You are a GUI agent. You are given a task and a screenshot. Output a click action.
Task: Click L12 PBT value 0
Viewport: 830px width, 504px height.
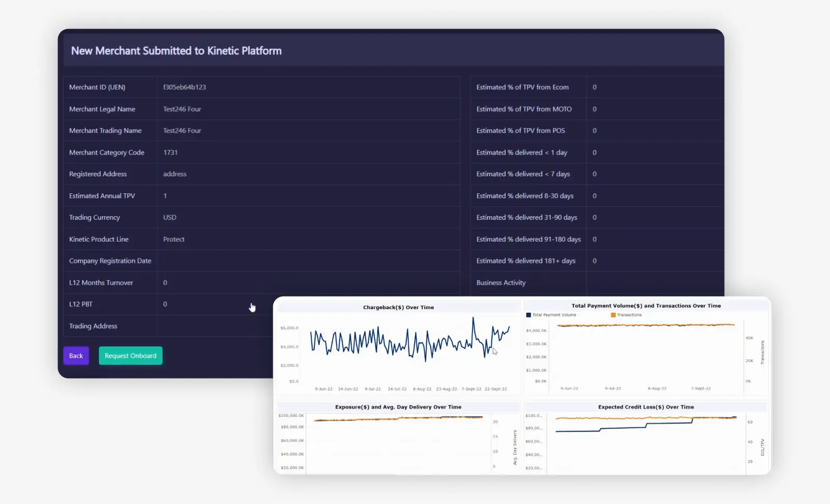[x=165, y=304]
